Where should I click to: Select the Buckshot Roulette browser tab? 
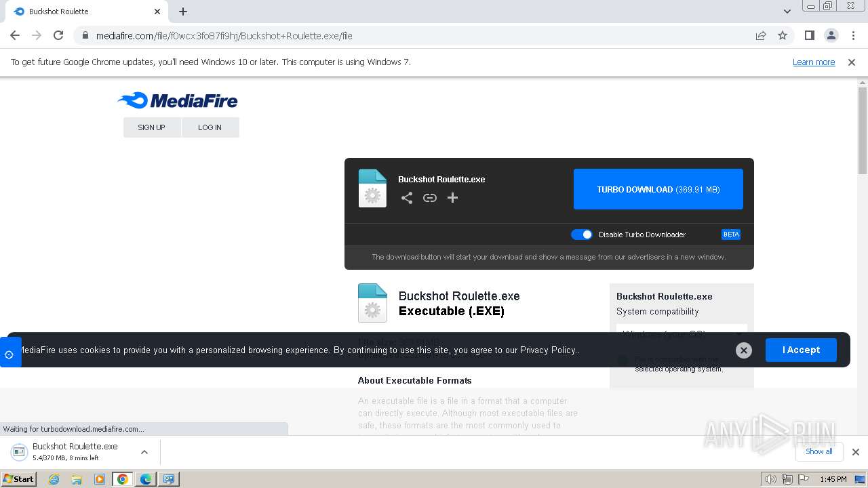(88, 12)
